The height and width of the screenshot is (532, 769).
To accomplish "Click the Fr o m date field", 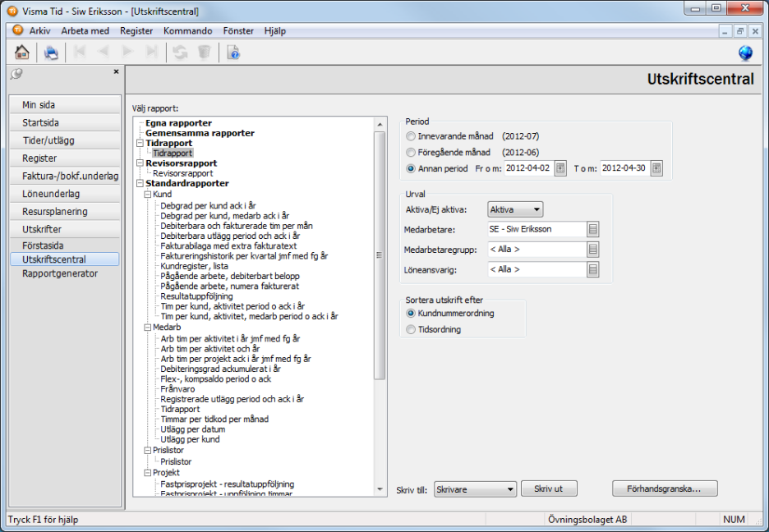I will pyautogui.click(x=529, y=168).
